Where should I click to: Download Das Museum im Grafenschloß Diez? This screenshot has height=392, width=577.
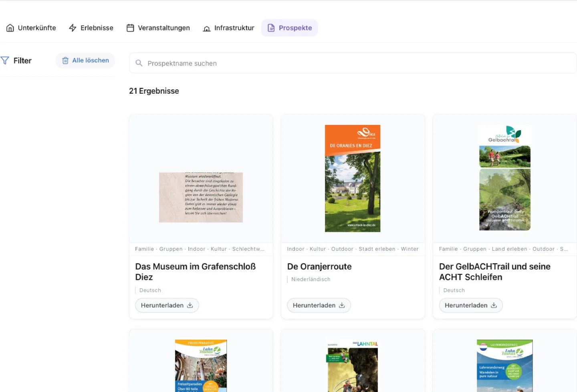(167, 306)
